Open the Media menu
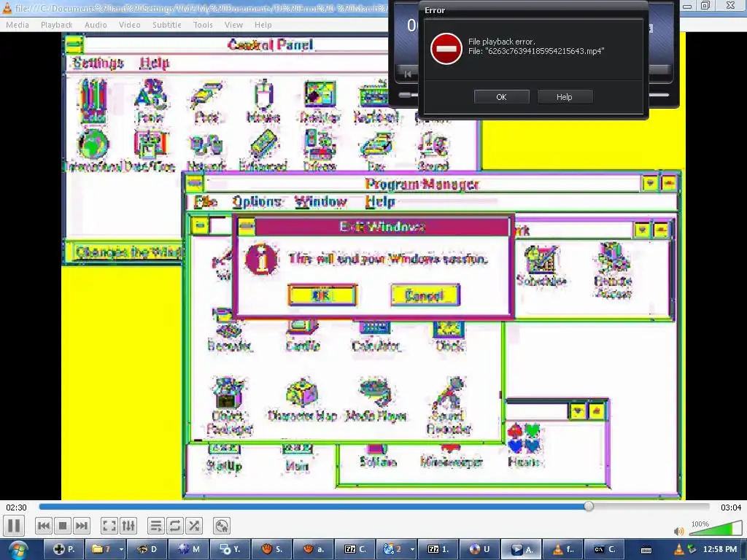Screen dimensions: 747x560 18,25
